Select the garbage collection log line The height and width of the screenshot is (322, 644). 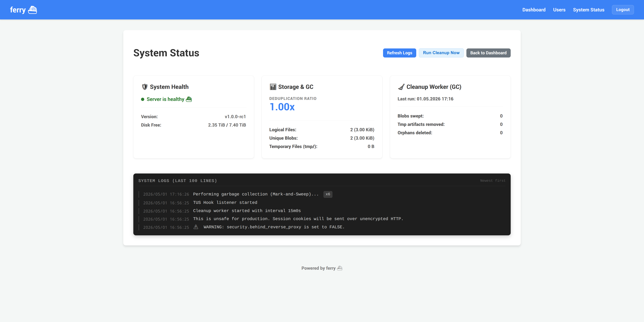(x=322, y=194)
